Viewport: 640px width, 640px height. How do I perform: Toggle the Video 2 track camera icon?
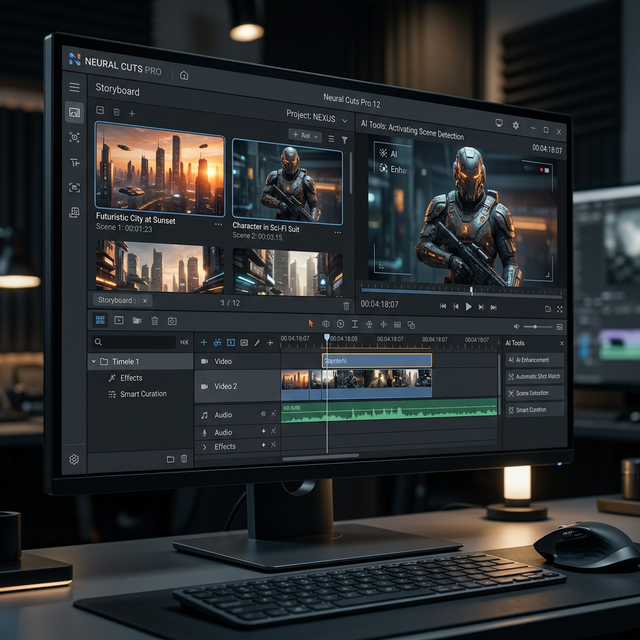204,386
